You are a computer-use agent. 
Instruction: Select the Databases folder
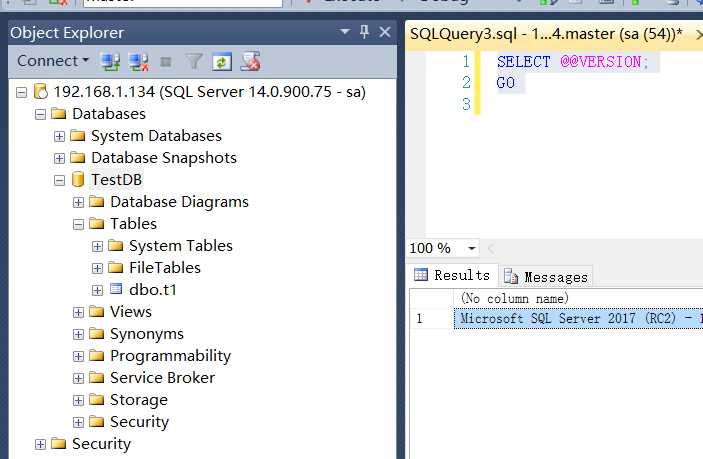click(x=109, y=114)
